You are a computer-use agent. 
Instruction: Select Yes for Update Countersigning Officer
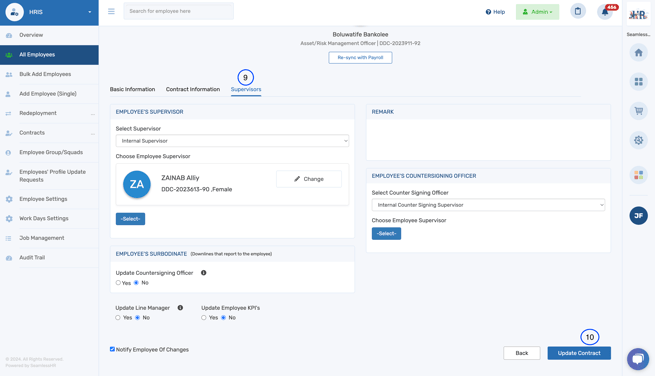118,283
